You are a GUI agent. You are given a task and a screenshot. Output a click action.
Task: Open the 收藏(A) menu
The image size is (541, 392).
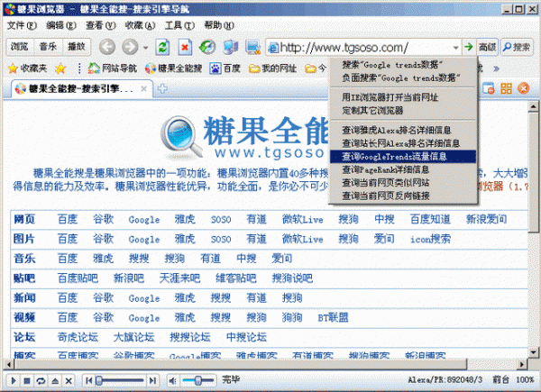coord(140,25)
